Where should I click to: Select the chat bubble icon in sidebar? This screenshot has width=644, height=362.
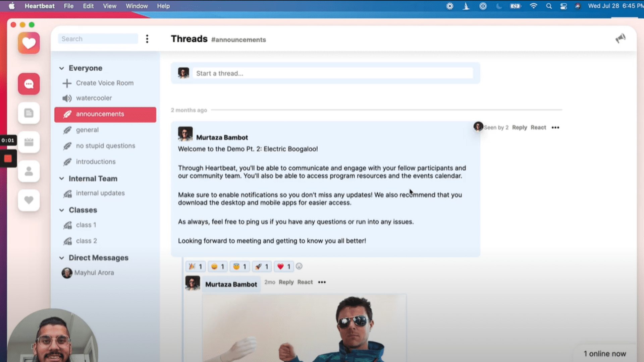tap(29, 84)
